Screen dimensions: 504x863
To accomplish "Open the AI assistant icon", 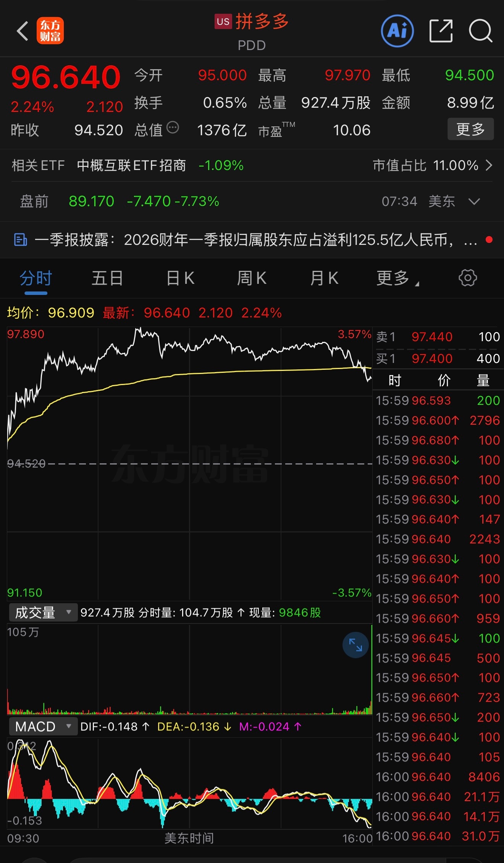I will tap(397, 31).
